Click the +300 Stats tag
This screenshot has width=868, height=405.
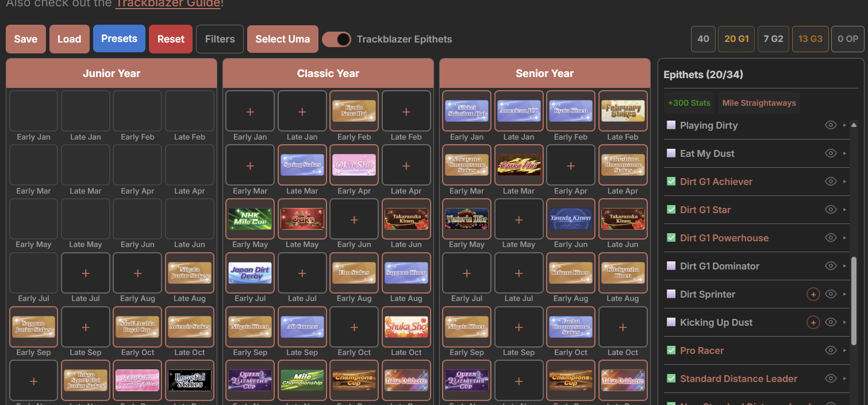[x=689, y=103]
